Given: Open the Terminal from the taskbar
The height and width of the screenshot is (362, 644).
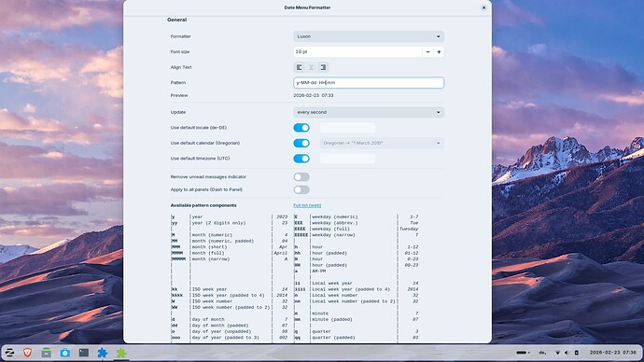Looking at the screenshot, I should 84,353.
